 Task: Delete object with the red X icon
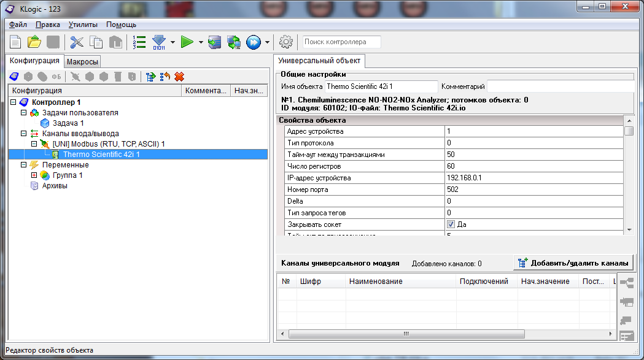point(179,77)
